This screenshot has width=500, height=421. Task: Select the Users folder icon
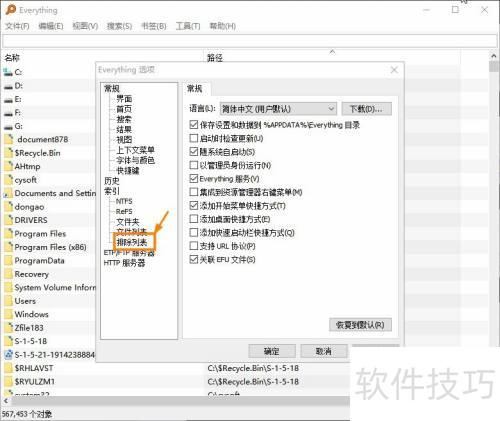[9, 301]
